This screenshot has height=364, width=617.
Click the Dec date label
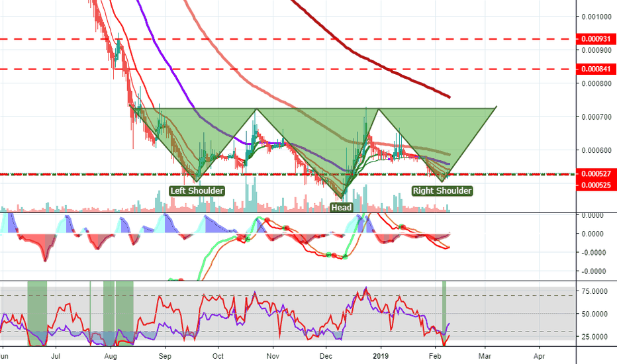(326, 356)
